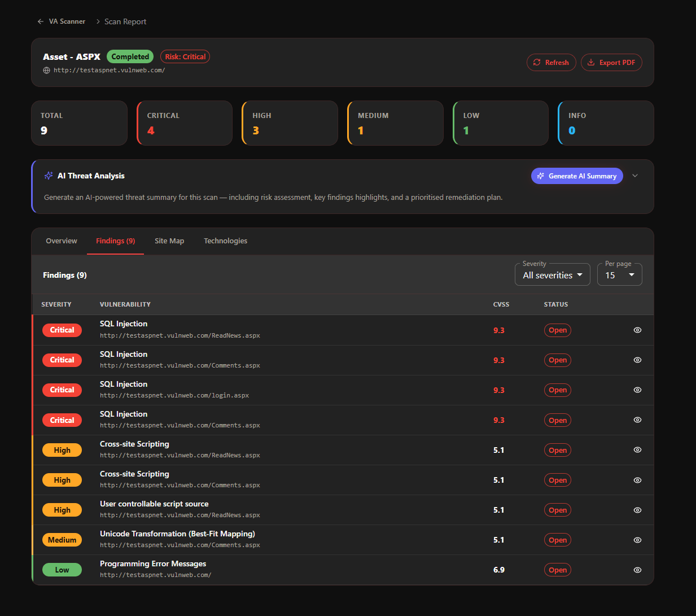696x616 pixels.
Task: View the Cross-site Scripting finding on Comments.aspx
Action: pos(637,480)
